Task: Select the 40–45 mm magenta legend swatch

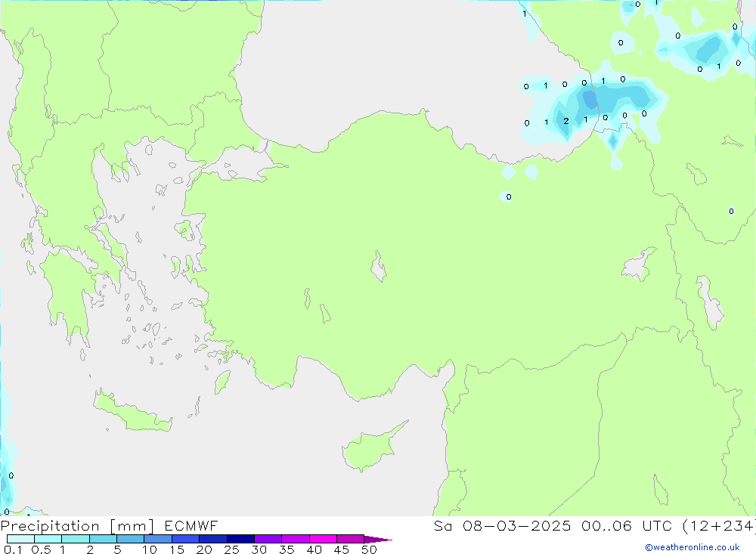Action: (323, 539)
